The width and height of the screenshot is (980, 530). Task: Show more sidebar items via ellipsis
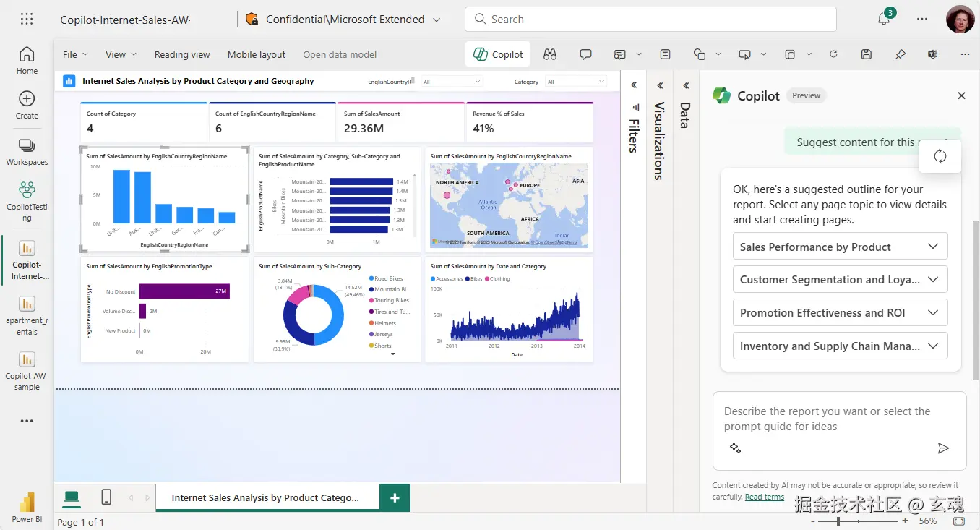point(27,421)
